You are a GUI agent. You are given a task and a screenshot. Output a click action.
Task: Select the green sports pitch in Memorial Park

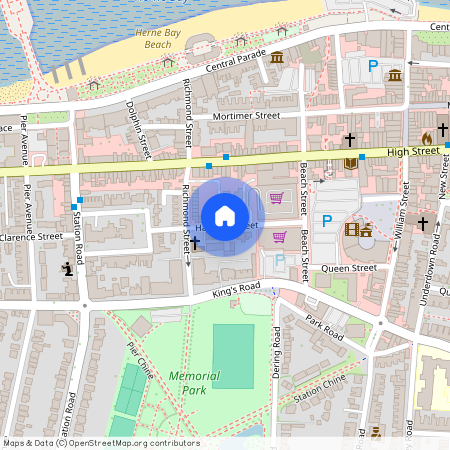pyautogui.click(x=233, y=356)
